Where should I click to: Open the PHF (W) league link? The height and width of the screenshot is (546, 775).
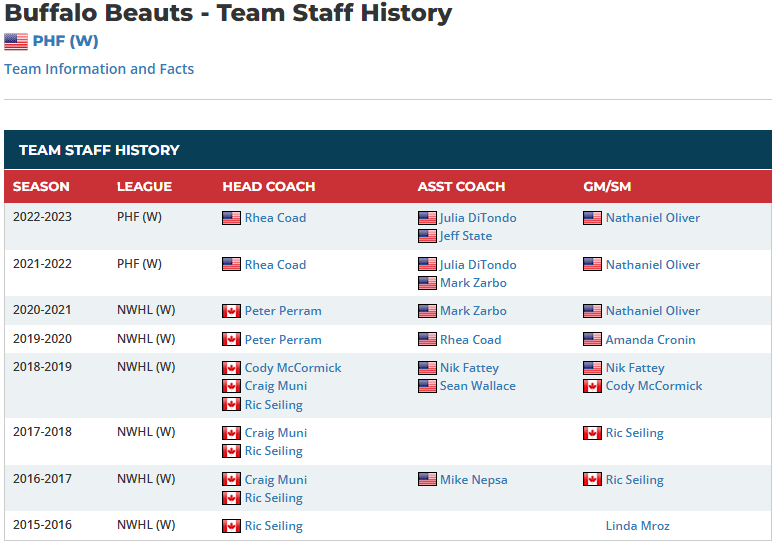65,41
